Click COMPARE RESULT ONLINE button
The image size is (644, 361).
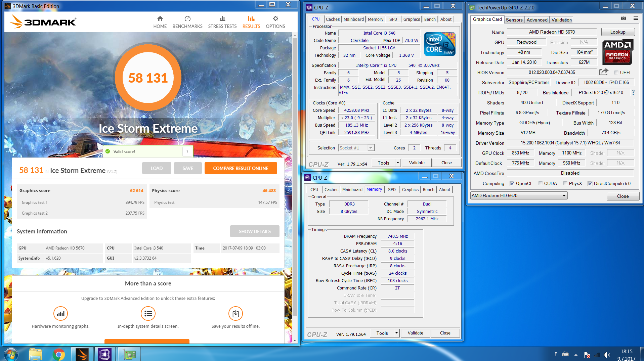[241, 168]
